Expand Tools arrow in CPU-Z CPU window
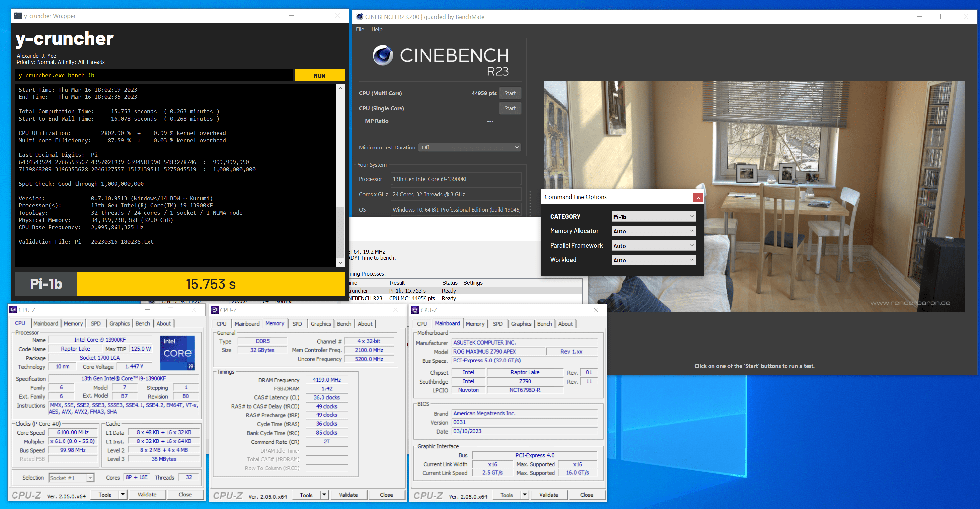Viewport: 980px width, 509px height. click(122, 494)
